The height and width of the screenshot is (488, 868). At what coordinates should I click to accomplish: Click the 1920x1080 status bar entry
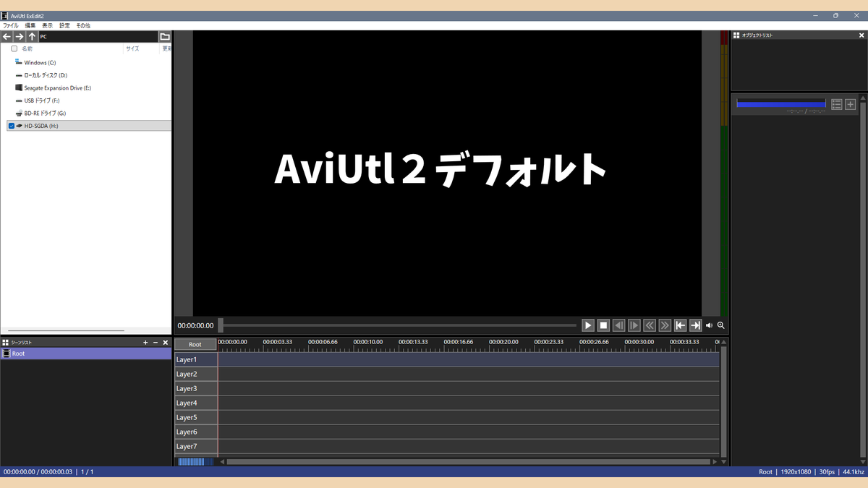click(795, 472)
